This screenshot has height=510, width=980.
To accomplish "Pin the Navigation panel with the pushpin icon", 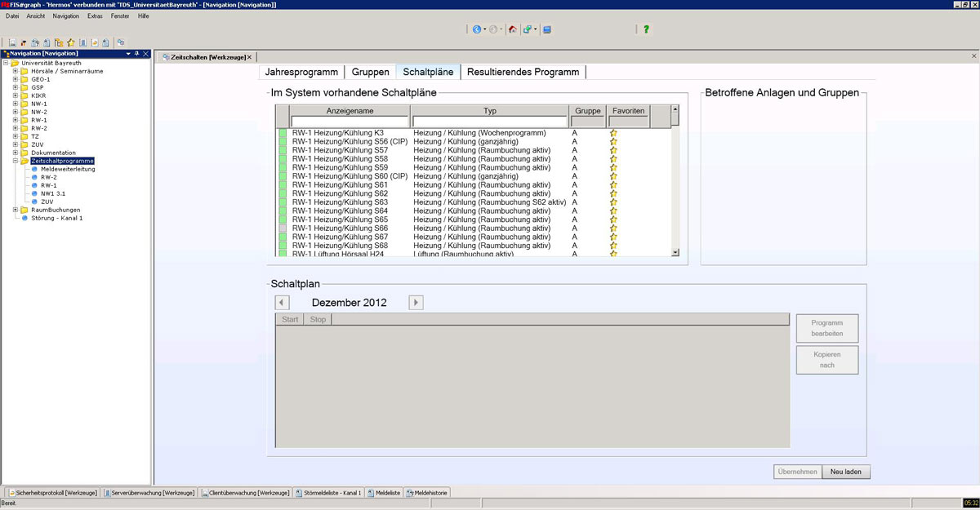I will (137, 54).
